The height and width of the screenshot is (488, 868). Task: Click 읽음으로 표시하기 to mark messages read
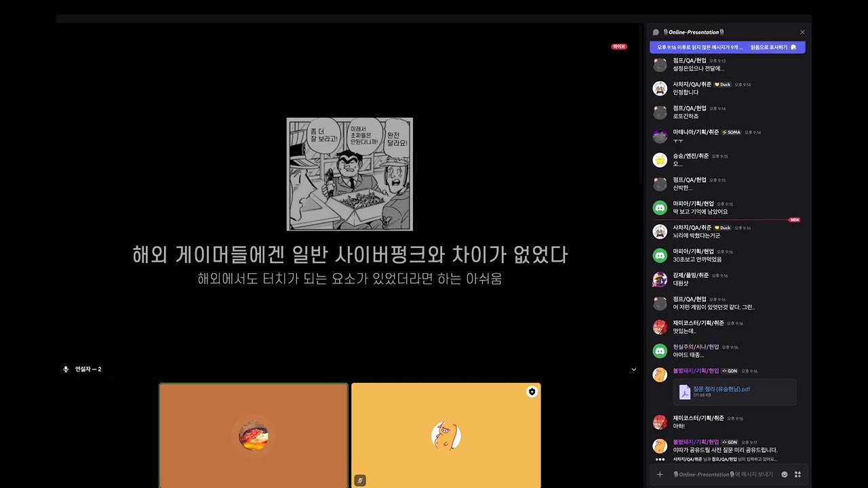point(773,47)
